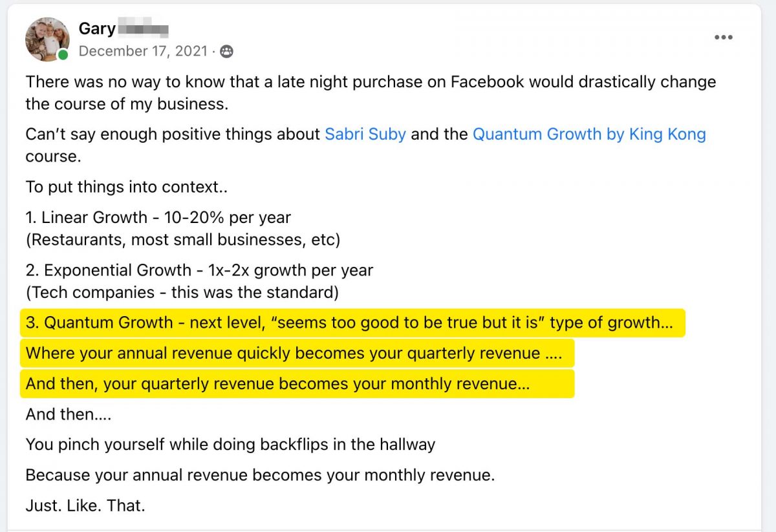The image size is (776, 532).
Task: Open the three-dot post options menu
Action: [724, 37]
